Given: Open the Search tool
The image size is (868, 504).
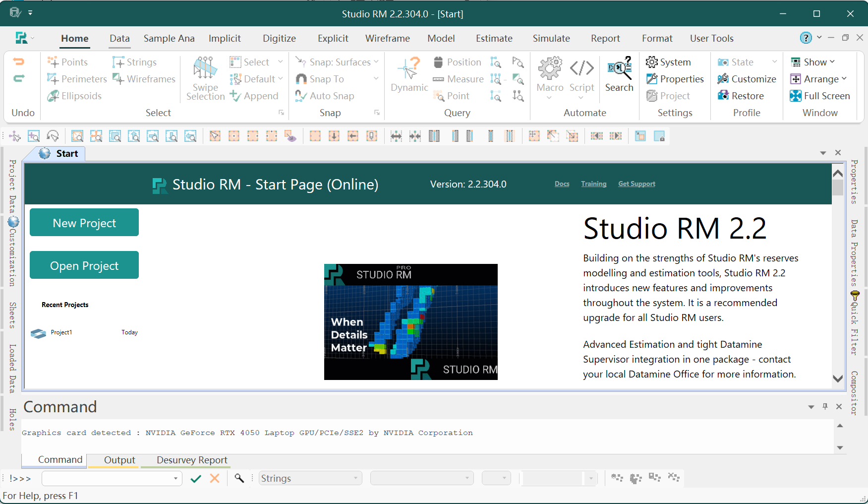Looking at the screenshot, I should (619, 74).
